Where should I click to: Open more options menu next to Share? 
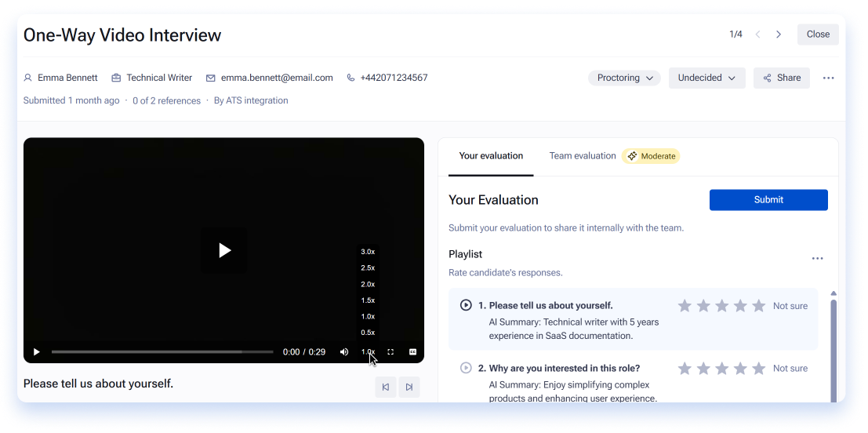(x=828, y=78)
